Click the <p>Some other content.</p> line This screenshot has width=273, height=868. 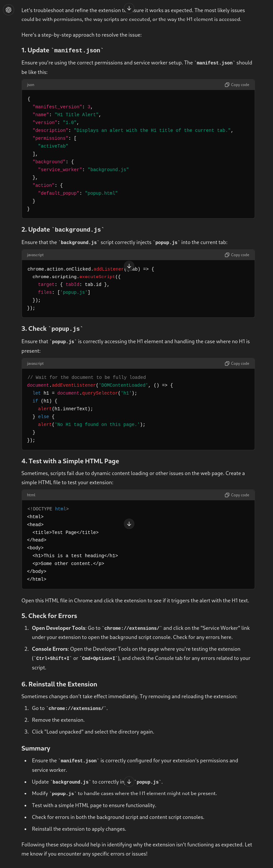point(68,563)
